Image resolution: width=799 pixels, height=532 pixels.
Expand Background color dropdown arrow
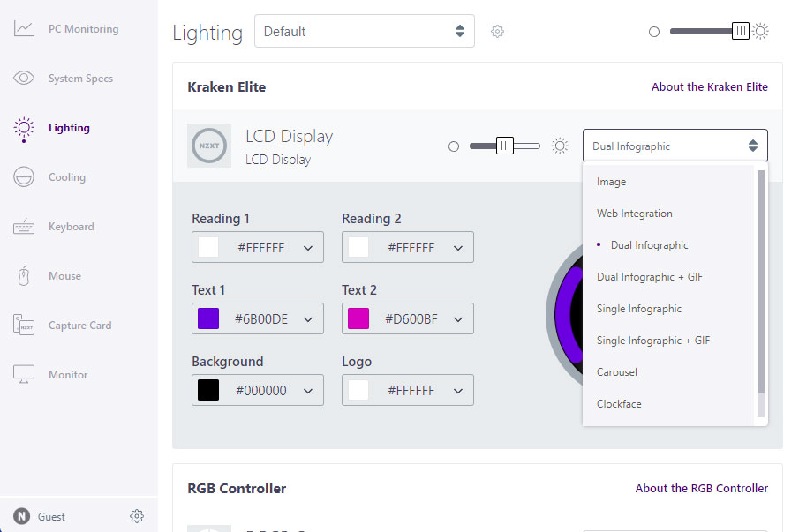[x=308, y=391]
